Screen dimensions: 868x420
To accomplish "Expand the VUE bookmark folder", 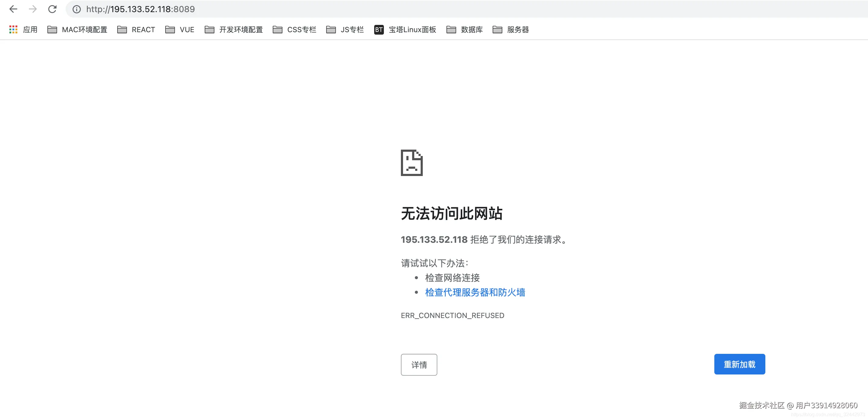I will tap(179, 30).
